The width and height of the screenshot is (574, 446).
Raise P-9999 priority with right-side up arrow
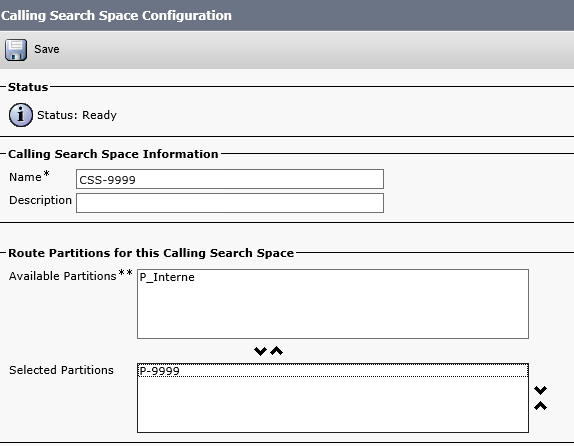coord(540,406)
